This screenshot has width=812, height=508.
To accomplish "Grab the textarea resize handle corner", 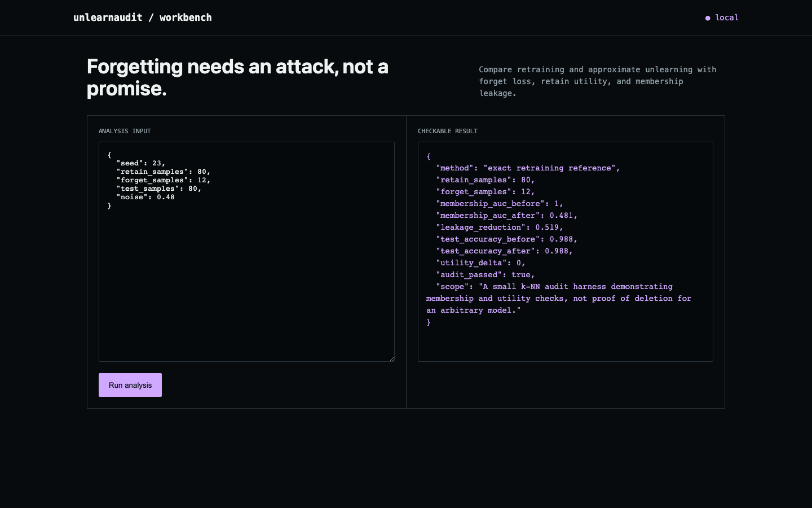I will [391, 358].
